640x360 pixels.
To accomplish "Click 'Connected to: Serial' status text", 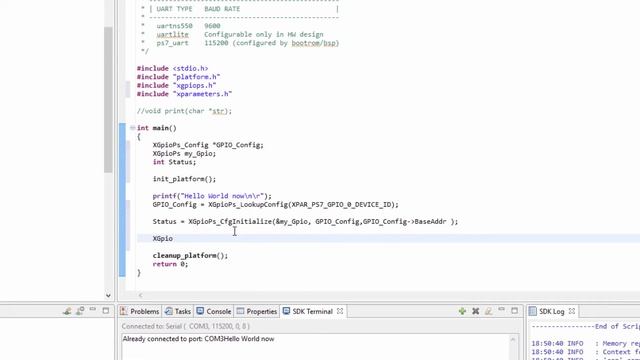I will coord(186,326).
